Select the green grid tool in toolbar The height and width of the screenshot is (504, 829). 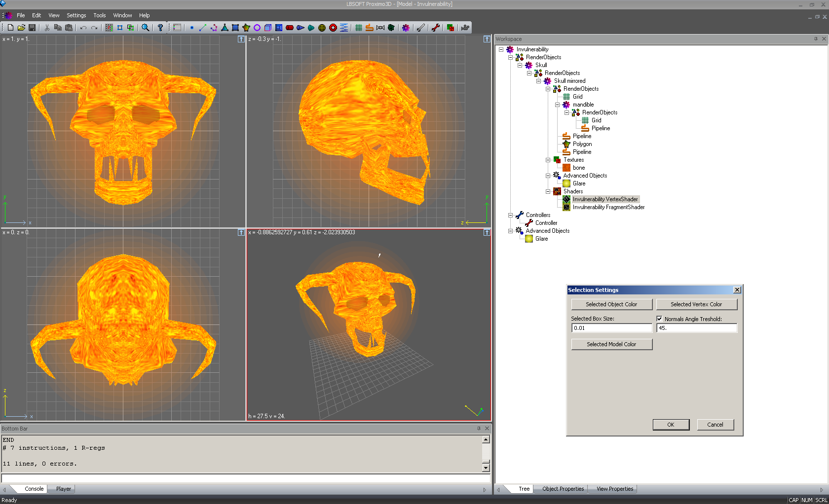point(359,28)
